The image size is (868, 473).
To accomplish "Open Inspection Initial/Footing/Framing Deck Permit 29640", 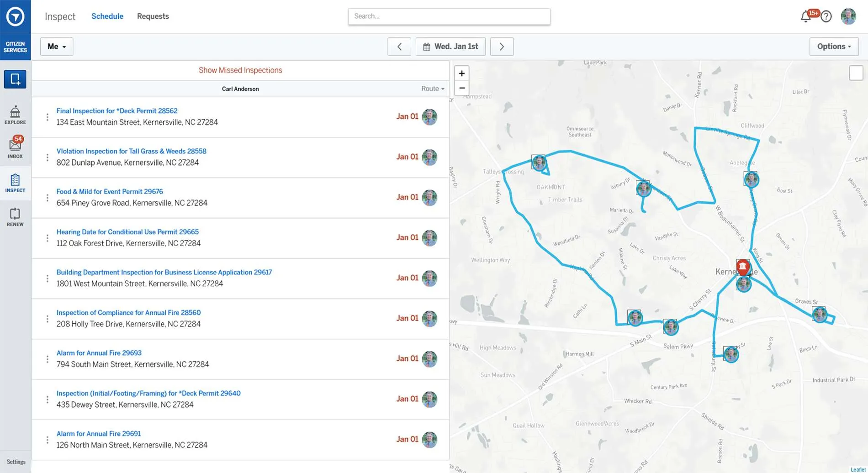I will pos(148,393).
